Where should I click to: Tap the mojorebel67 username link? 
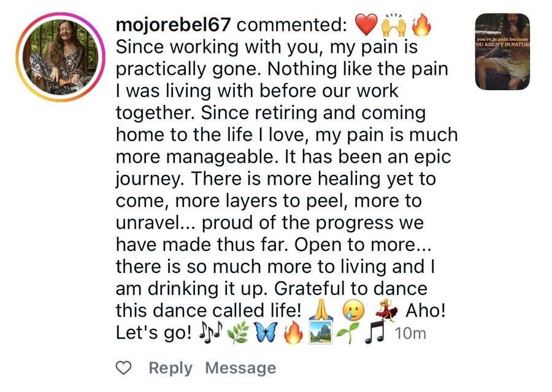click(x=173, y=25)
